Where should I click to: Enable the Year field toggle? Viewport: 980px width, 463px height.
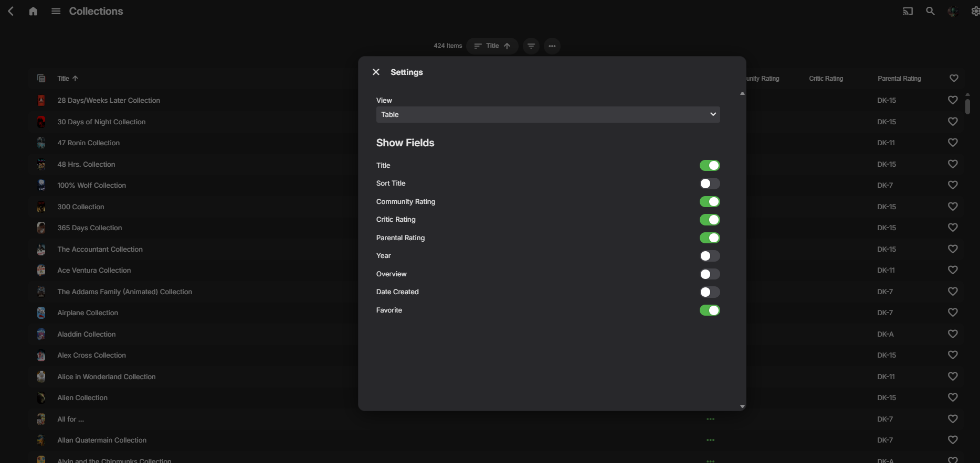(709, 256)
